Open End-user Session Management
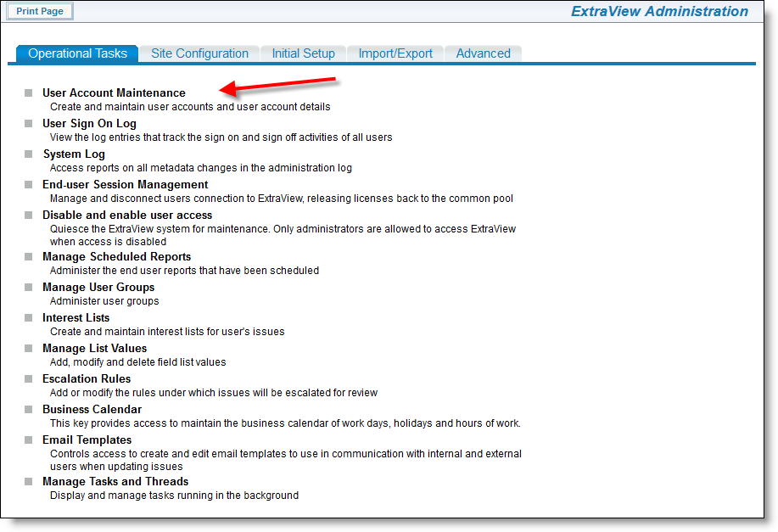Screen dimensions: 778x532 pos(125,185)
